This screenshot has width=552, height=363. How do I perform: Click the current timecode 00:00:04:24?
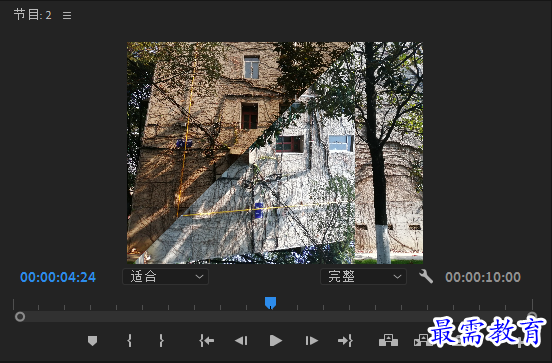coord(58,277)
